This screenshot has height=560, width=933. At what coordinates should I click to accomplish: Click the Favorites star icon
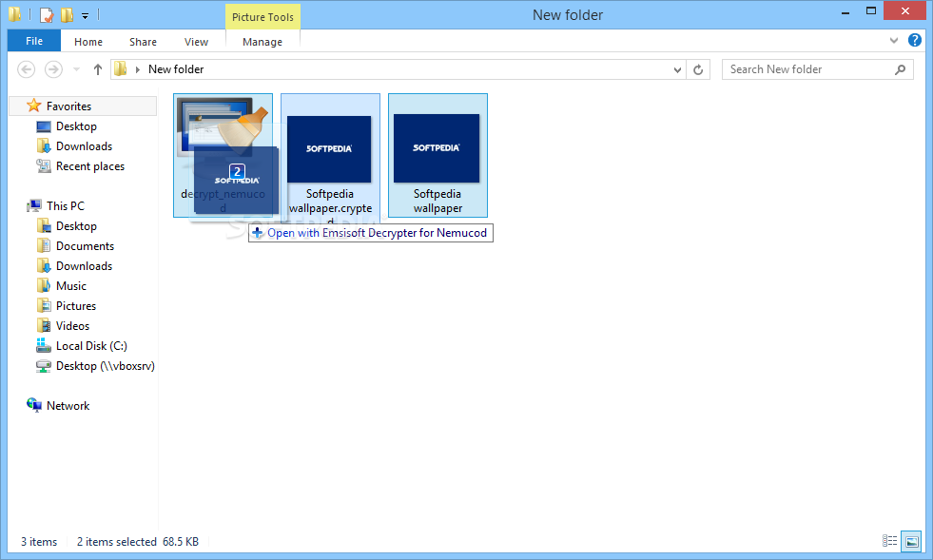point(34,106)
